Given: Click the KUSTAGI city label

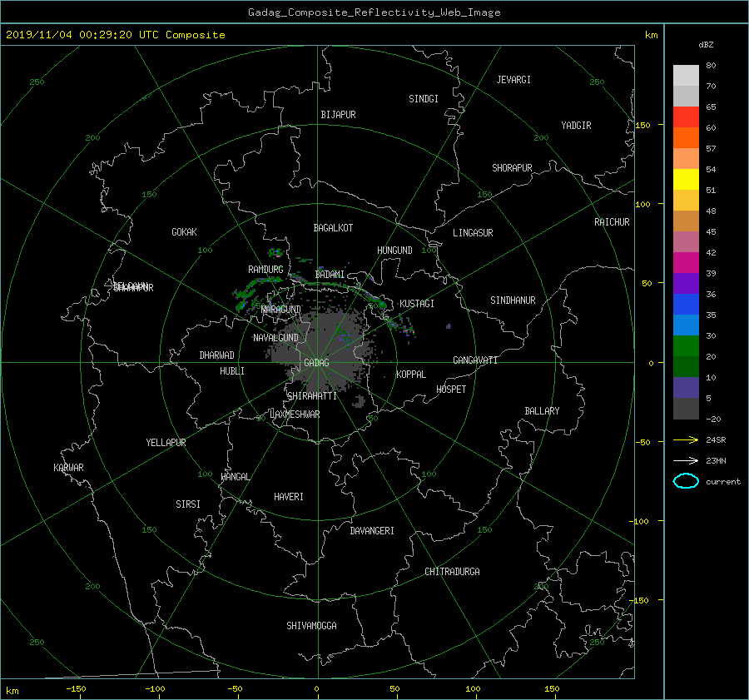Looking at the screenshot, I should point(417,304).
